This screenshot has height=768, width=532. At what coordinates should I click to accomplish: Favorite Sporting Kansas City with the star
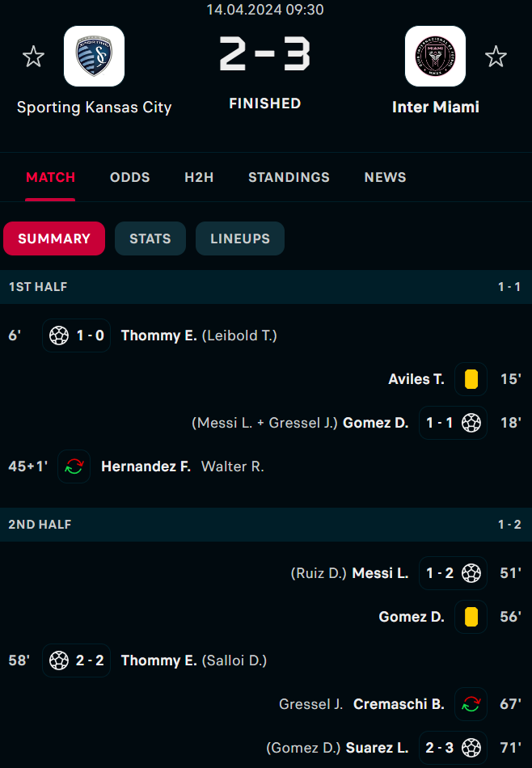(33, 57)
